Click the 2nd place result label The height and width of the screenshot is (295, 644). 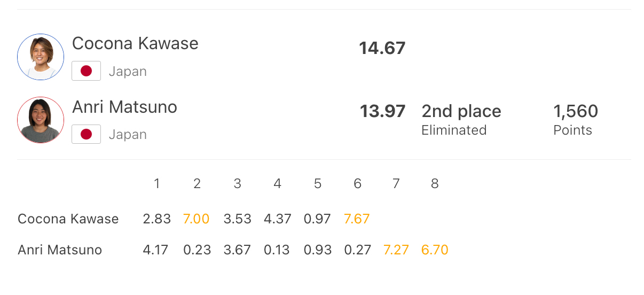[461, 111]
